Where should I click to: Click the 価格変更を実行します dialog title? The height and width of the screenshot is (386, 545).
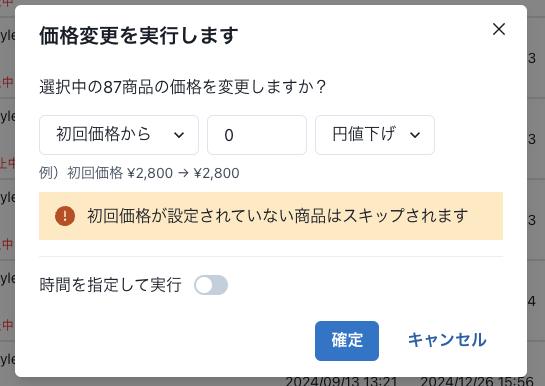pos(138,35)
